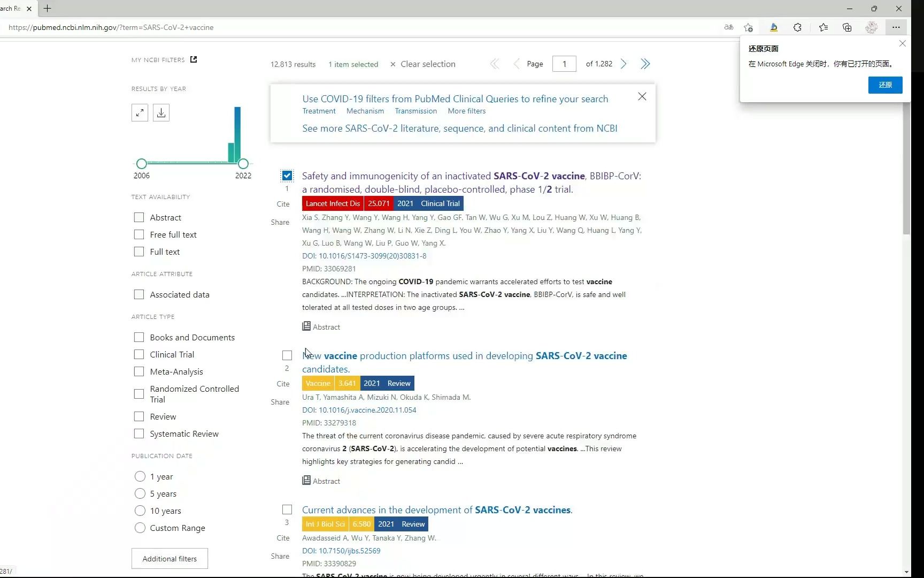This screenshot has width=924, height=578.
Task: Close the current browser tab
Action: 29,9
